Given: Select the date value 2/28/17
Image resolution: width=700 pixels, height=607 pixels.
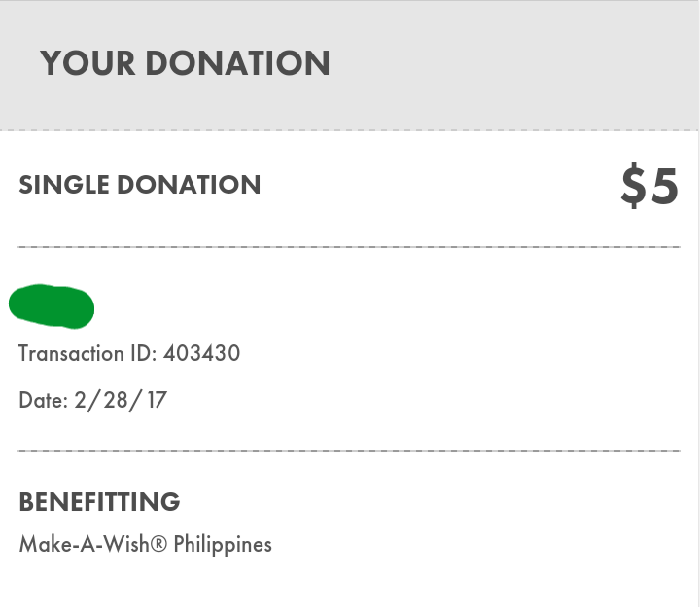Looking at the screenshot, I should pos(121,400).
